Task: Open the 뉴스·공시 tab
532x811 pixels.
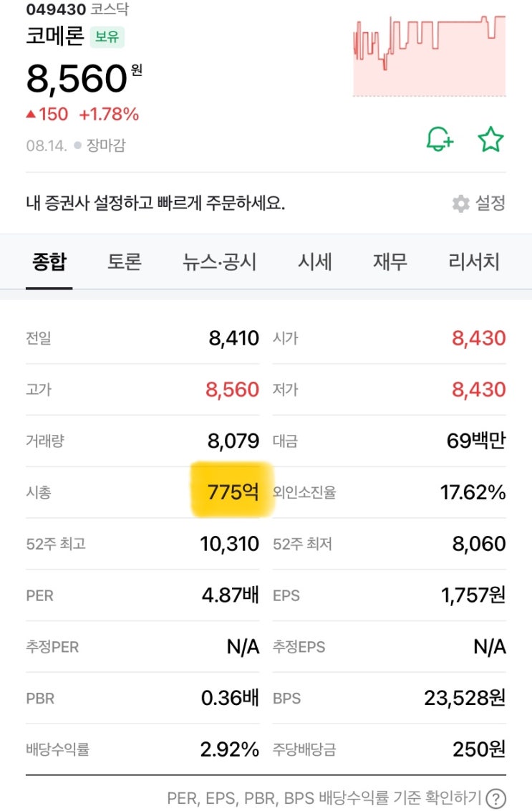Action: (x=219, y=261)
